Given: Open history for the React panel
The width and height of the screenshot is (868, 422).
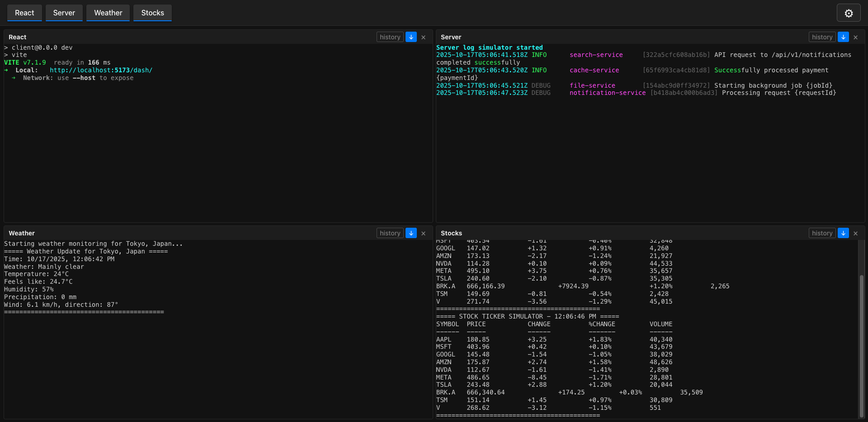Looking at the screenshot, I should [x=390, y=37].
